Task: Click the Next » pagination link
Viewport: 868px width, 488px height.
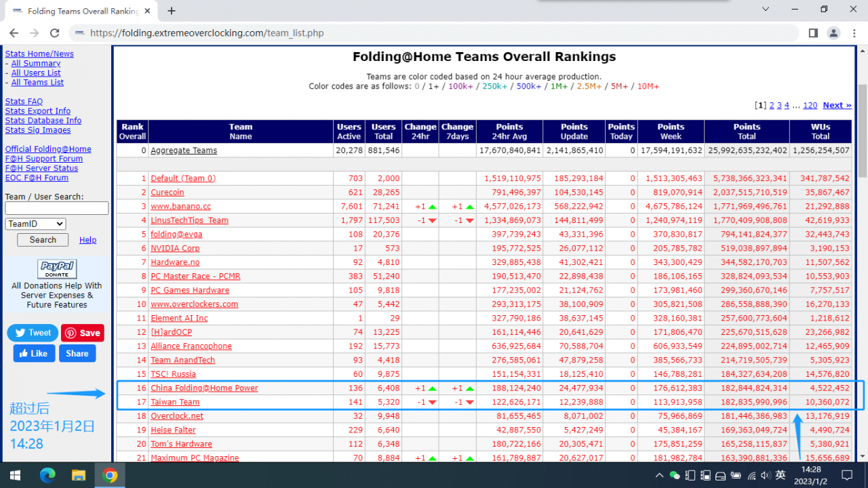Action: click(x=837, y=106)
